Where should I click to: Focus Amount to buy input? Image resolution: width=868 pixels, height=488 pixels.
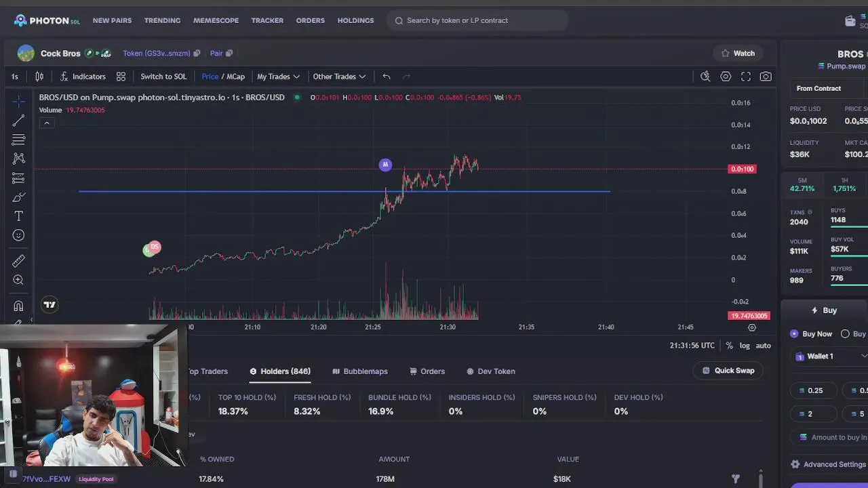831,437
